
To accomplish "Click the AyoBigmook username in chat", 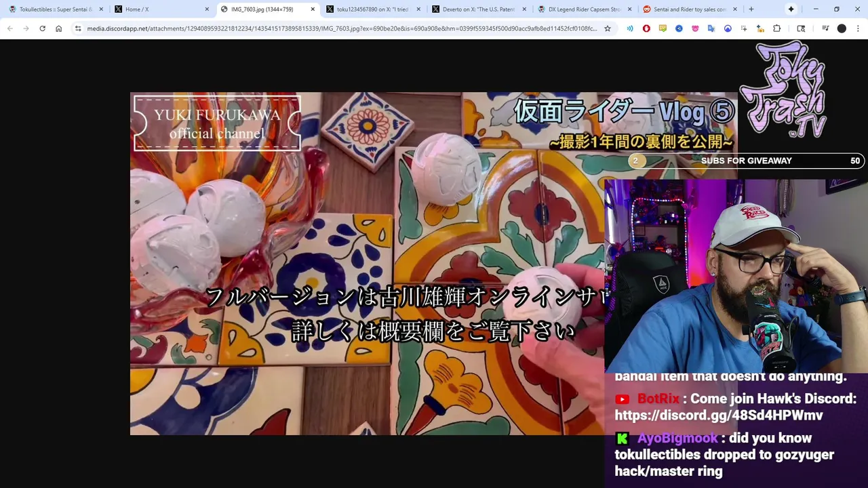I will click(x=677, y=439).
